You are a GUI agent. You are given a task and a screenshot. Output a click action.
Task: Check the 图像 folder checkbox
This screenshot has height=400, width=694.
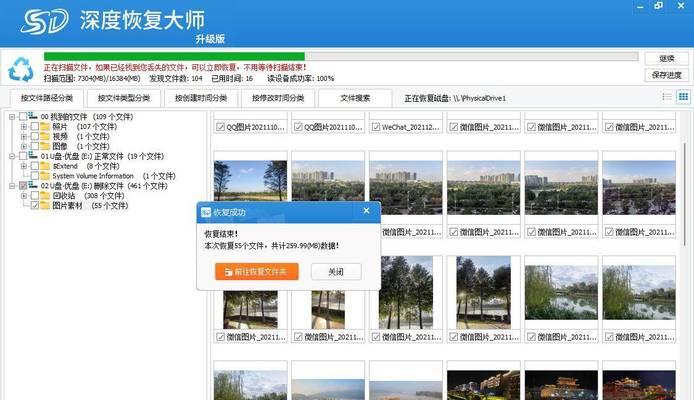[35, 146]
